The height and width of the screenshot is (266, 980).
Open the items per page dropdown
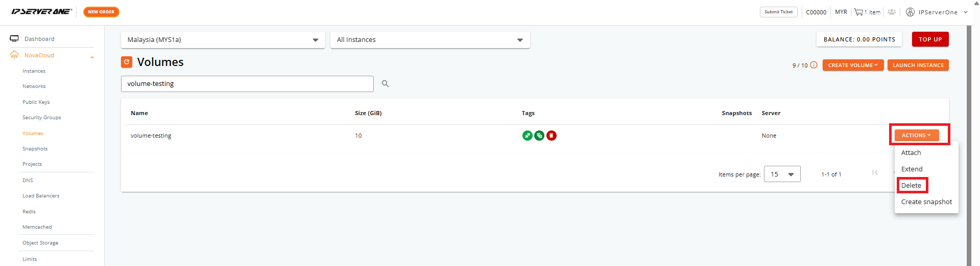click(782, 174)
